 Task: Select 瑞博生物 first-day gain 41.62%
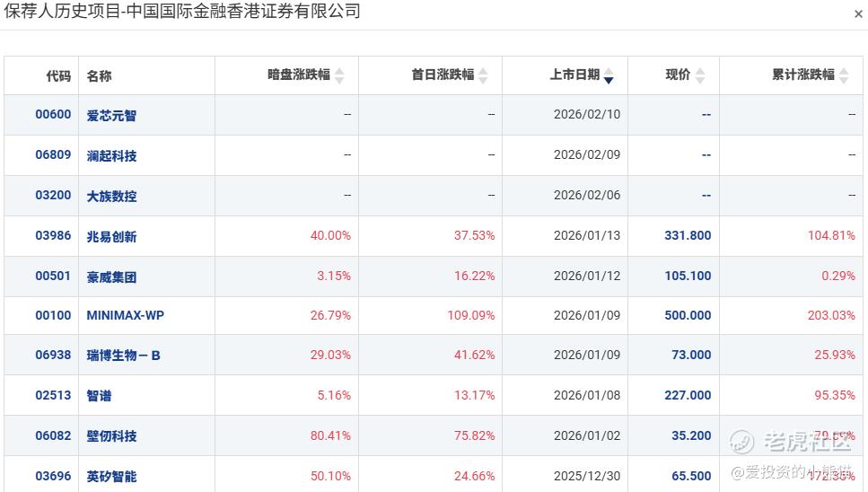(x=475, y=356)
